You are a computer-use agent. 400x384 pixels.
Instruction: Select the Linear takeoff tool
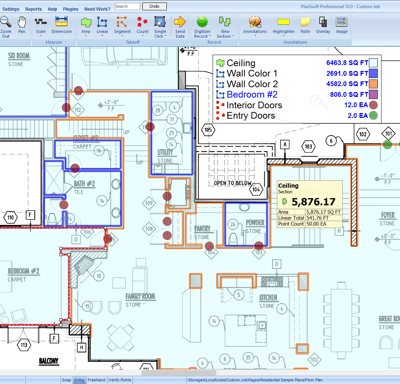tap(102, 26)
